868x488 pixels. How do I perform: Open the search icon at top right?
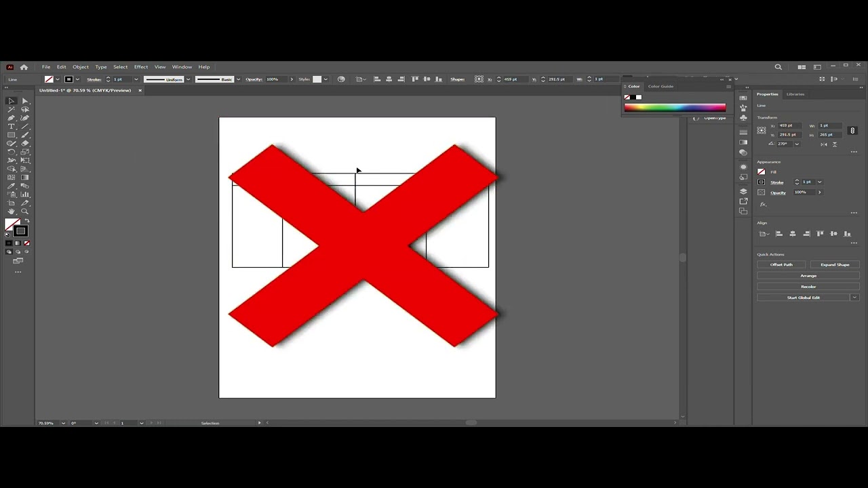coord(778,67)
